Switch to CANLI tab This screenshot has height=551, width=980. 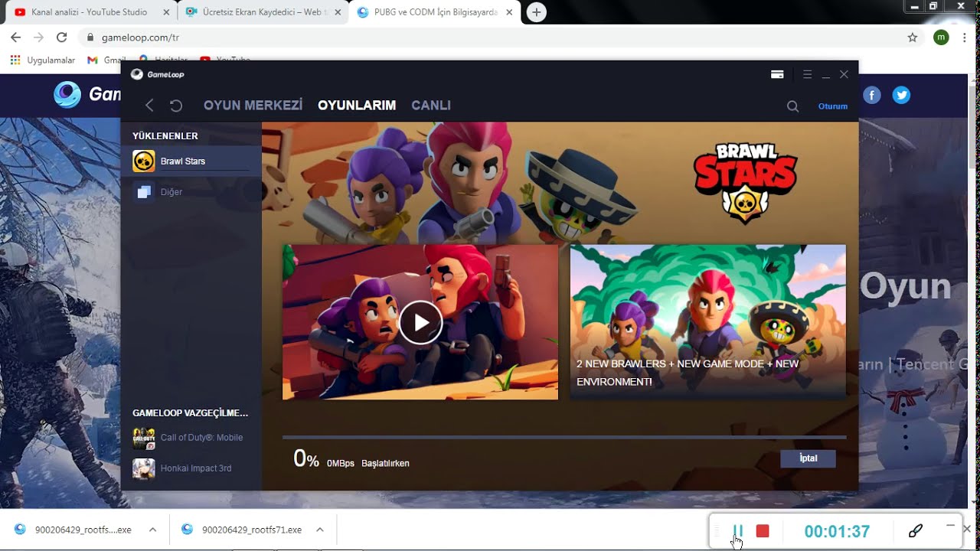431,106
